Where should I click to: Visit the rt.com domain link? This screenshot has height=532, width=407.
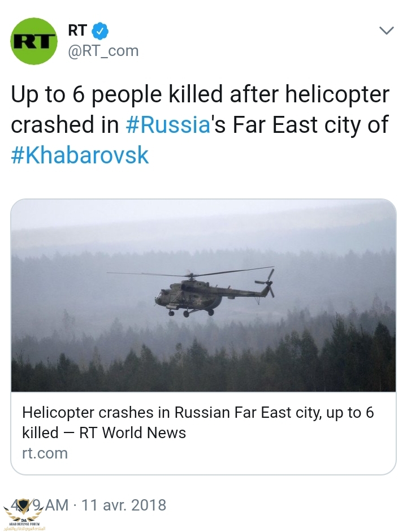point(45,453)
